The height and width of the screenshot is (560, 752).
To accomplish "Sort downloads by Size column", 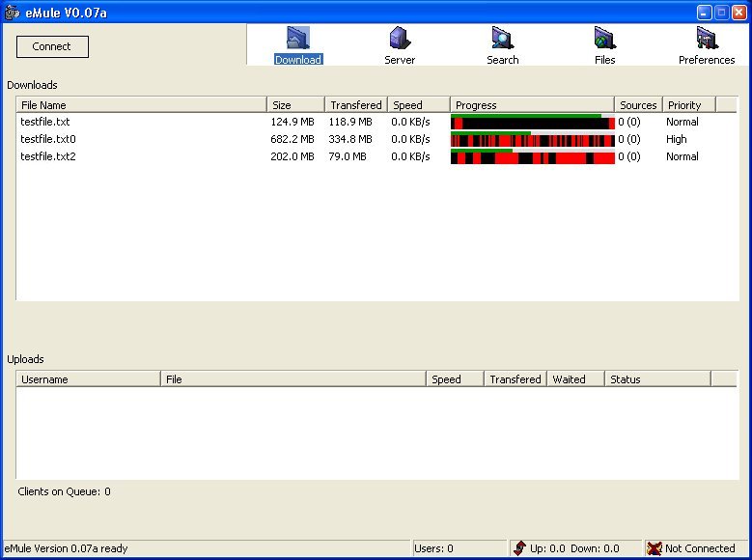I will pos(296,104).
